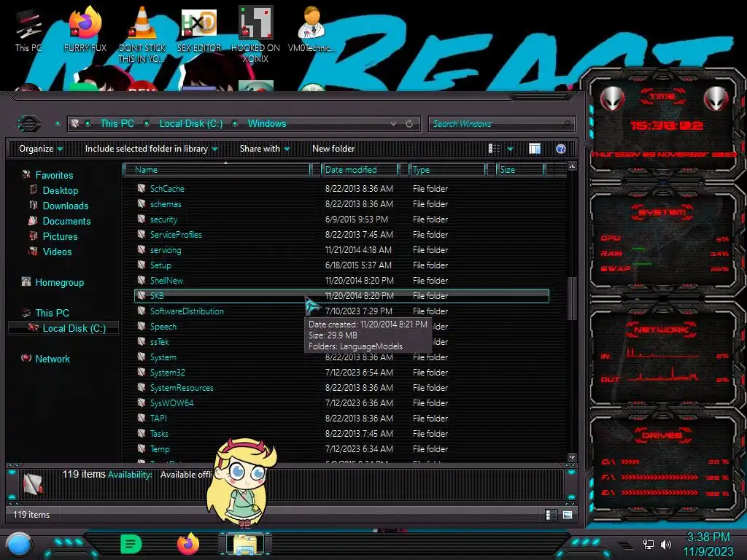The width and height of the screenshot is (747, 560).
Task: Click the folder icon next to Temp
Action: [x=141, y=448]
